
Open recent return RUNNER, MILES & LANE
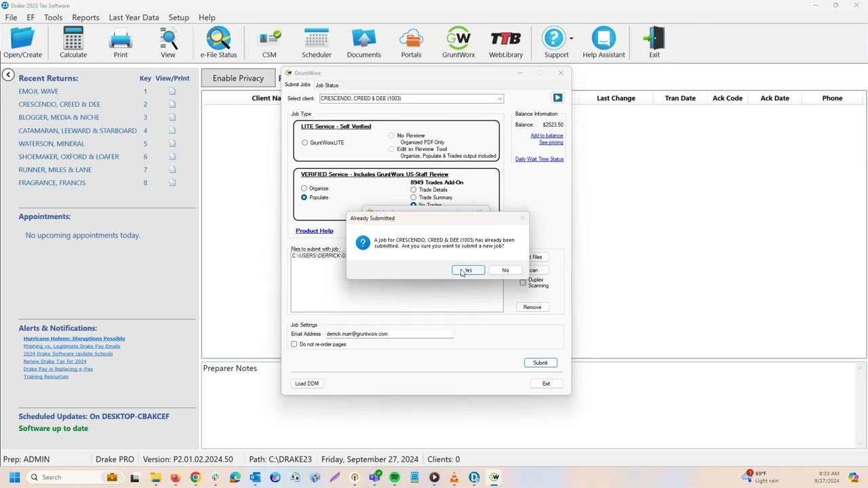point(55,170)
